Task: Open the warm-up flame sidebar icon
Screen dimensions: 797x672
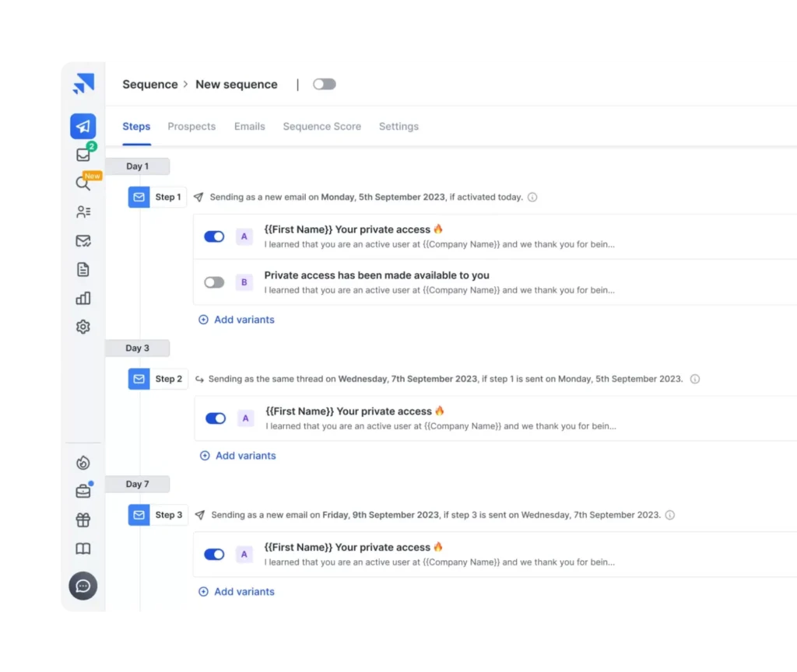Action: click(x=83, y=463)
